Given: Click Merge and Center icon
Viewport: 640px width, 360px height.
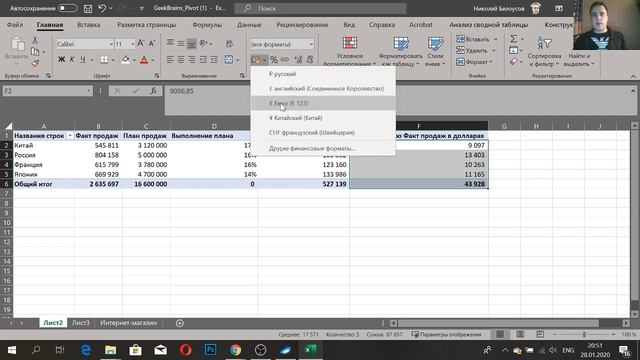Looking at the screenshot, I should point(229,60).
